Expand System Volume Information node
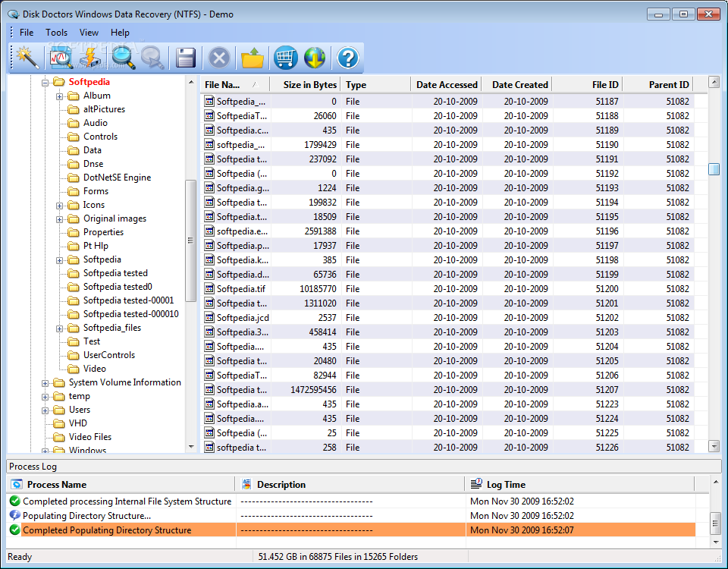 pos(45,383)
